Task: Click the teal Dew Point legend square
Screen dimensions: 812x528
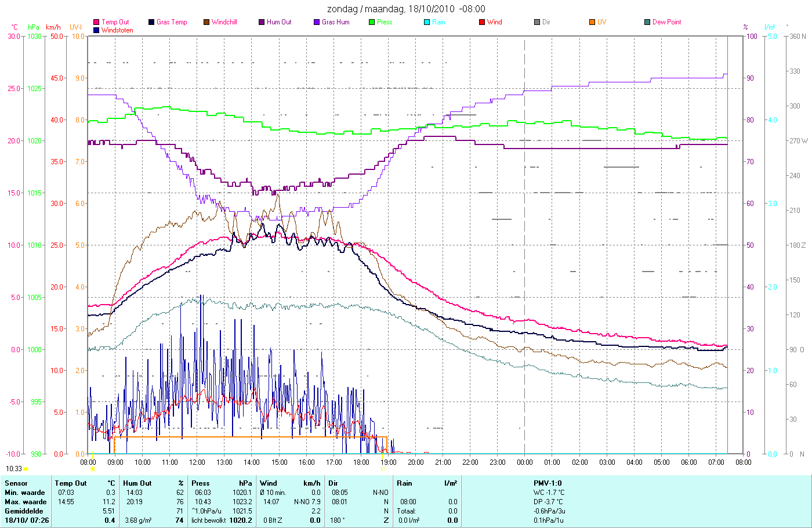Action: tap(647, 22)
